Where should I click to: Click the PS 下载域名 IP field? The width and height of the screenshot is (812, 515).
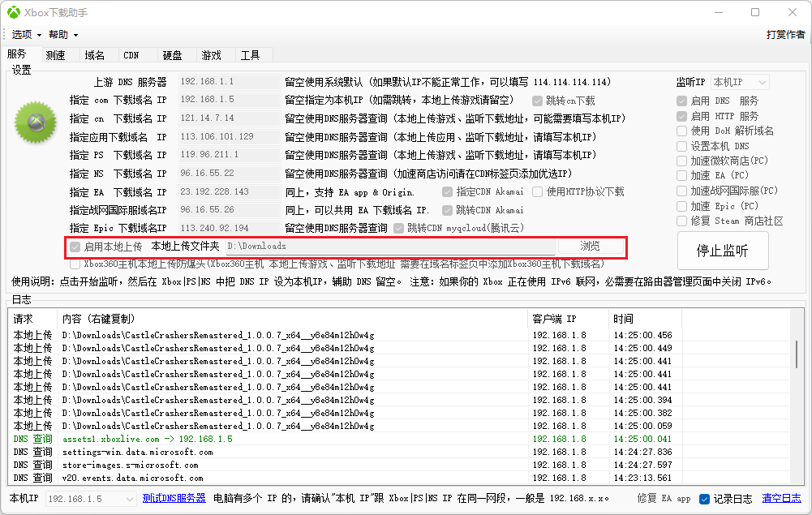(x=230, y=155)
